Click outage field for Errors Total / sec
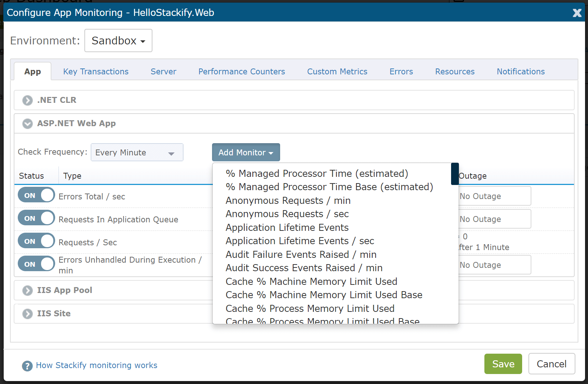The width and height of the screenshot is (588, 384). [494, 196]
